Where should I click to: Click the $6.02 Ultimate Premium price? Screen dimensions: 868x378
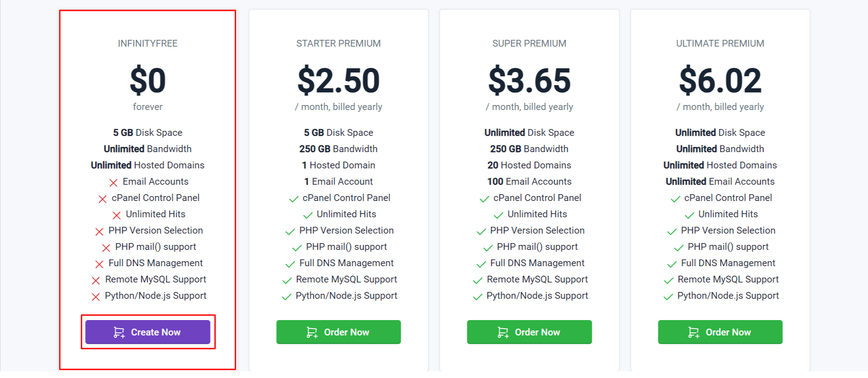[x=720, y=81]
